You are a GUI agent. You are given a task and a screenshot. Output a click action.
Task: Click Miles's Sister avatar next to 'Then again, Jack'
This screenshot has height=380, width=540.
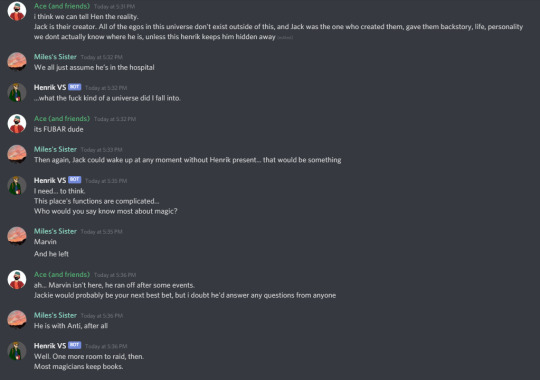17,154
